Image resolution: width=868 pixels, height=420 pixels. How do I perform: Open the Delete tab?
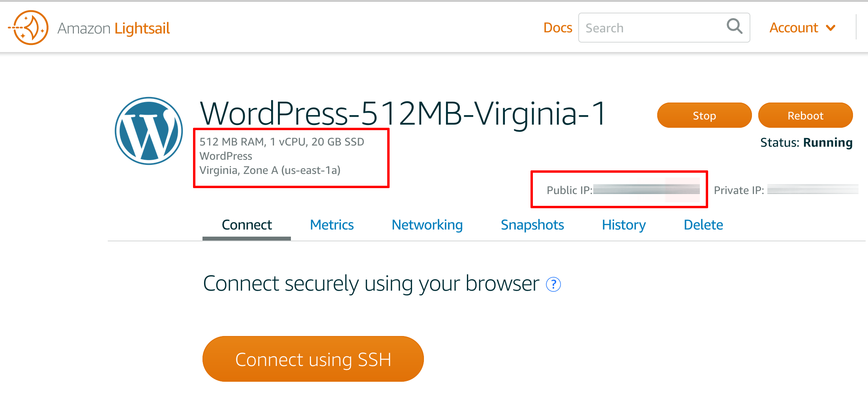click(703, 225)
